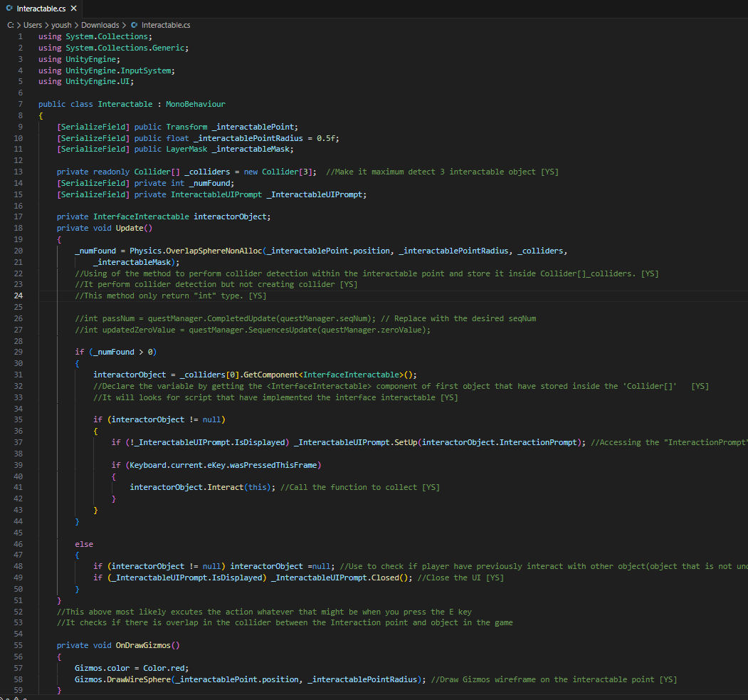Viewport: 748px width, 700px height.
Task: Click the C# icon in the breadcrumb
Action: click(134, 26)
